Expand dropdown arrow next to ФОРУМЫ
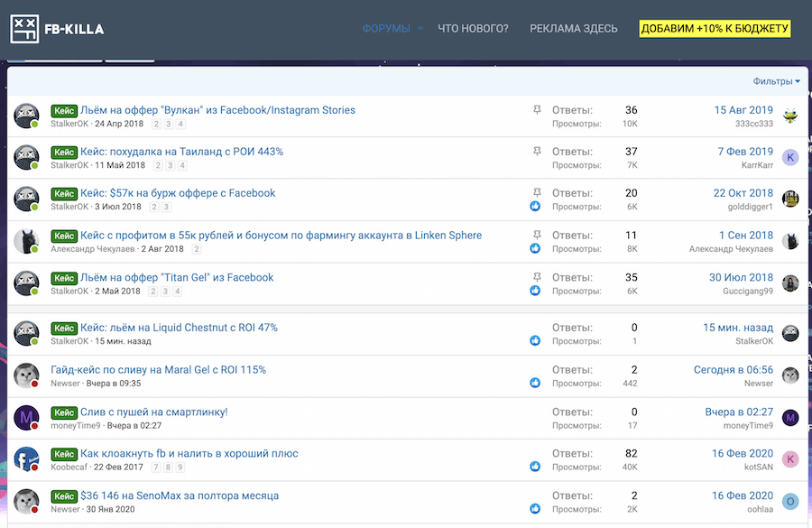Image resolution: width=812 pixels, height=528 pixels. [420, 29]
